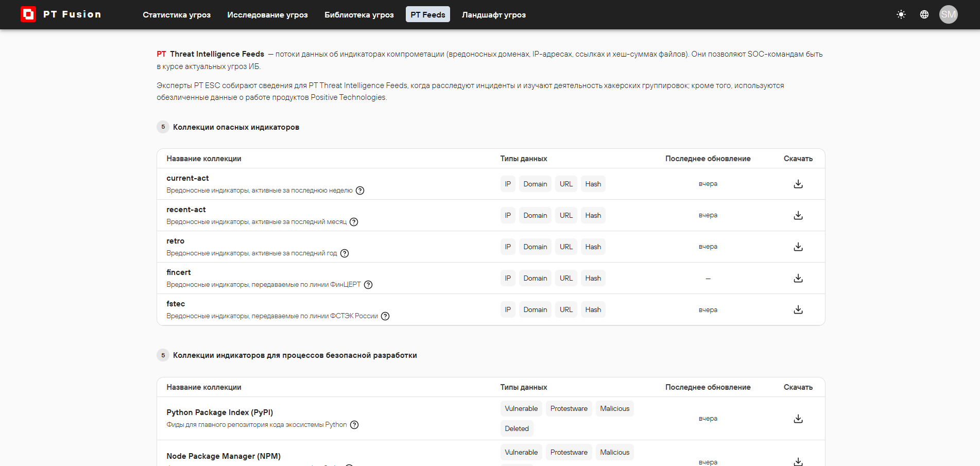
Task: Click the dash update value for fincert
Action: pos(708,279)
